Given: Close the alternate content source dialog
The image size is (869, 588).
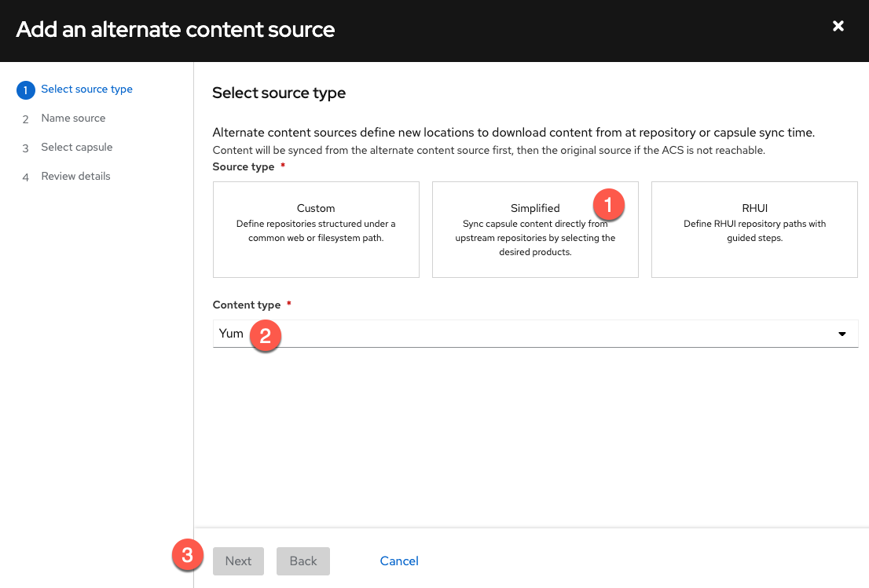Looking at the screenshot, I should [x=838, y=26].
